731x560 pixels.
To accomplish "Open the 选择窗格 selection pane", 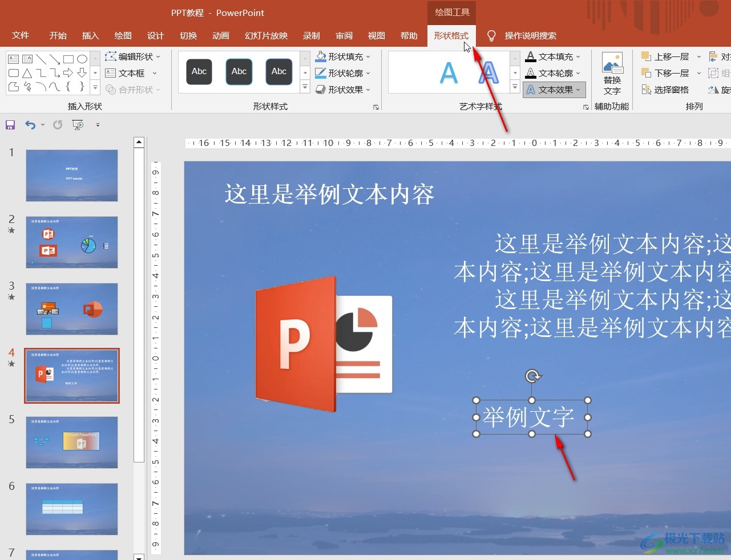I will [x=665, y=90].
